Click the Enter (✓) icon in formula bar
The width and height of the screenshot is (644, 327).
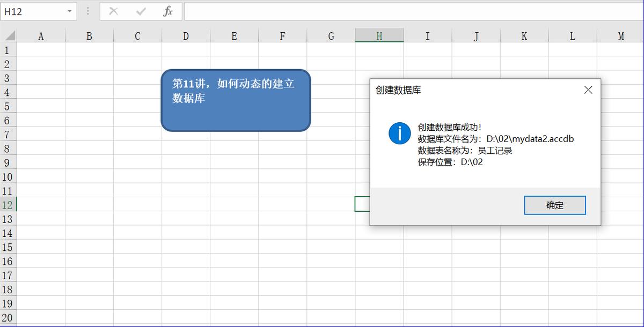click(x=141, y=12)
